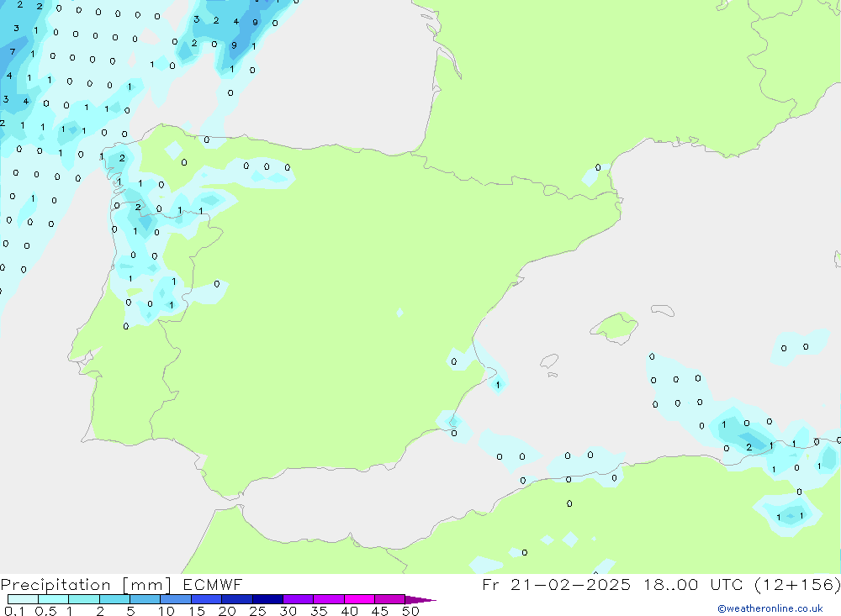Viewport: 841px width, 616px height.
Task: Click the '30' legend scale label
Action: pyautogui.click(x=288, y=611)
